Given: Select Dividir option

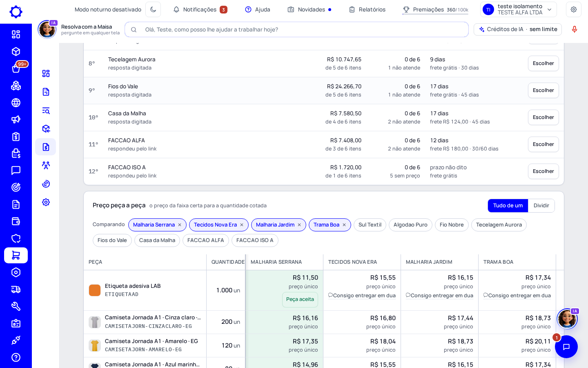Looking at the screenshot, I should pyautogui.click(x=541, y=206).
